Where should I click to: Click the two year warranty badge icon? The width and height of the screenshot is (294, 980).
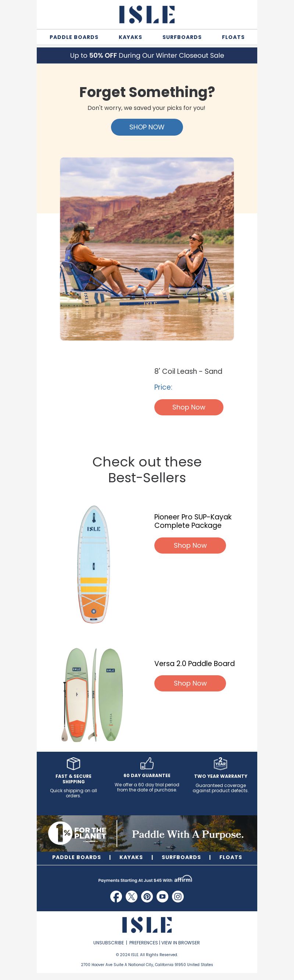[x=220, y=763]
